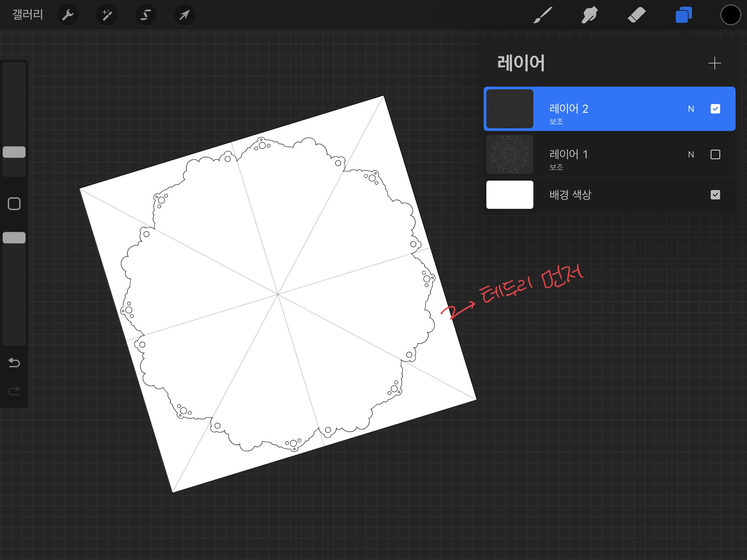The width and height of the screenshot is (747, 560).
Task: Open 배경 색상 white thumbnail
Action: pyautogui.click(x=510, y=195)
